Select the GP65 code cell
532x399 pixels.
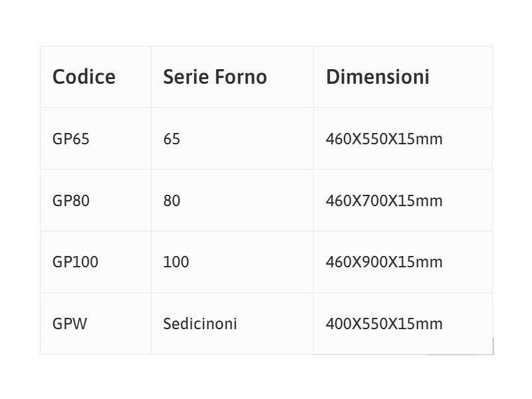pyautogui.click(x=70, y=139)
